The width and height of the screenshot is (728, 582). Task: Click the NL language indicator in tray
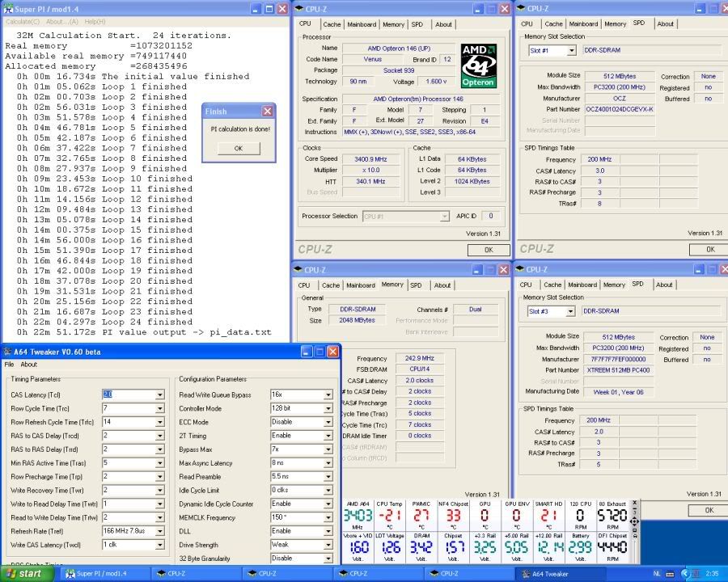point(657,574)
